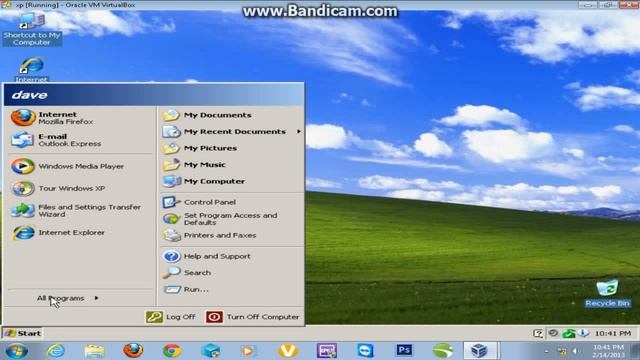640x360 pixels.
Task: Open Internet Explorer on host taskbar
Action: coord(56,351)
